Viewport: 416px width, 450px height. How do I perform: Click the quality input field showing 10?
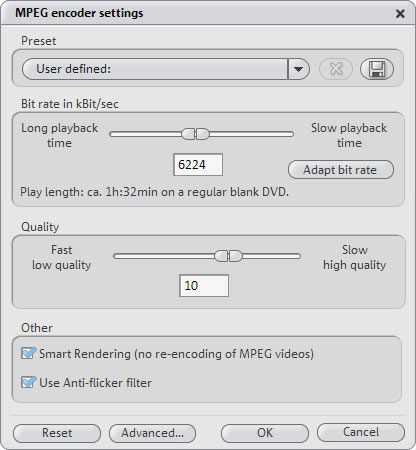click(x=204, y=286)
